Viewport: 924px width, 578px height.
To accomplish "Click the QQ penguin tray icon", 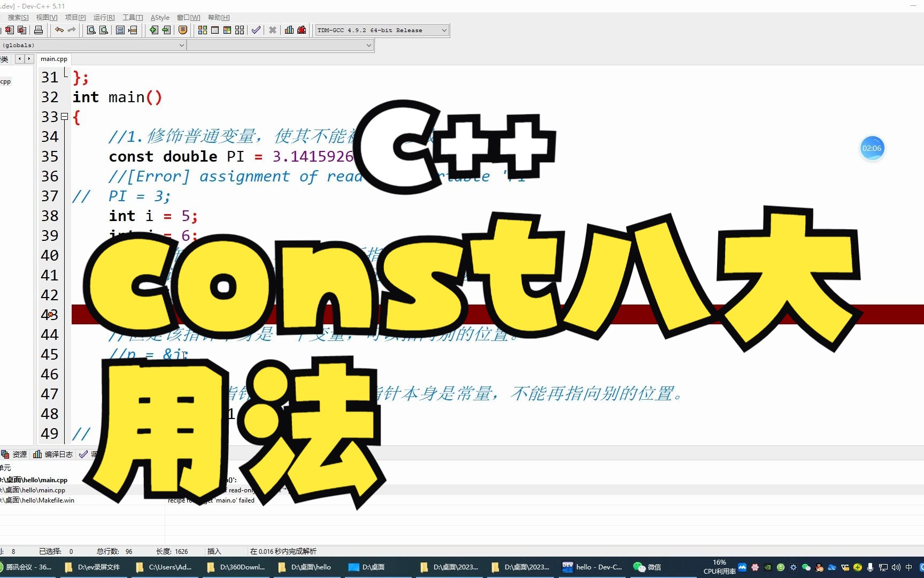I will (819, 567).
